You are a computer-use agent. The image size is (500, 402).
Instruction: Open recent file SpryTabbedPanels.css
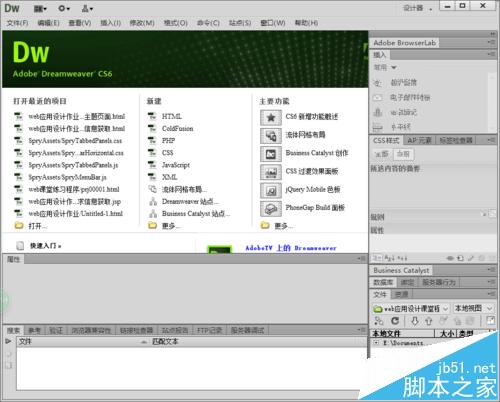point(75,141)
